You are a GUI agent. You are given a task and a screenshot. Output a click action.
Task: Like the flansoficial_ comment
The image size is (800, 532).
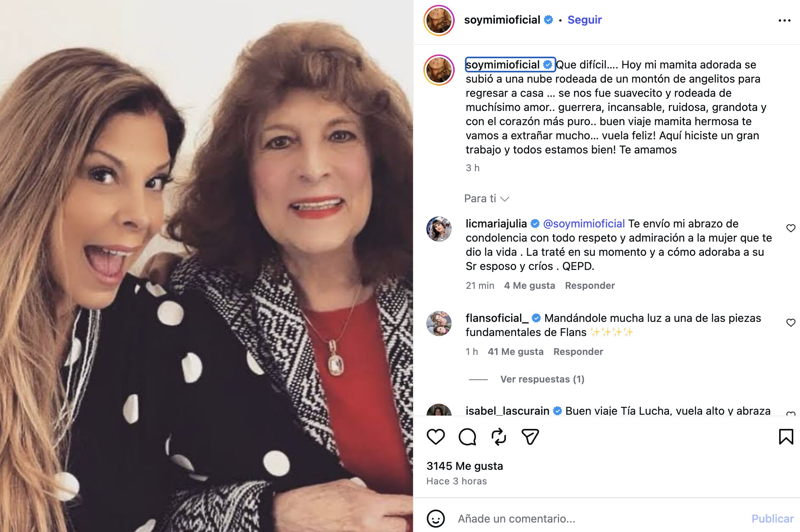pyautogui.click(x=791, y=323)
